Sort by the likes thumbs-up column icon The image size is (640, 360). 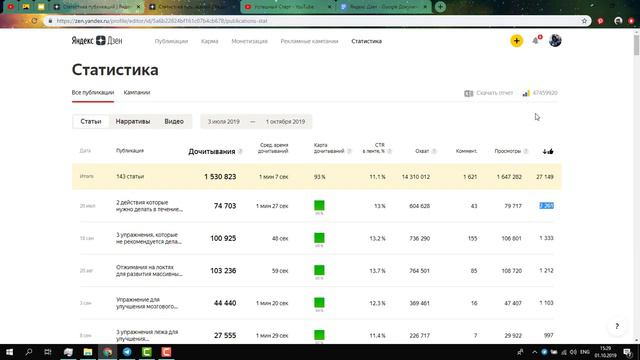point(548,151)
